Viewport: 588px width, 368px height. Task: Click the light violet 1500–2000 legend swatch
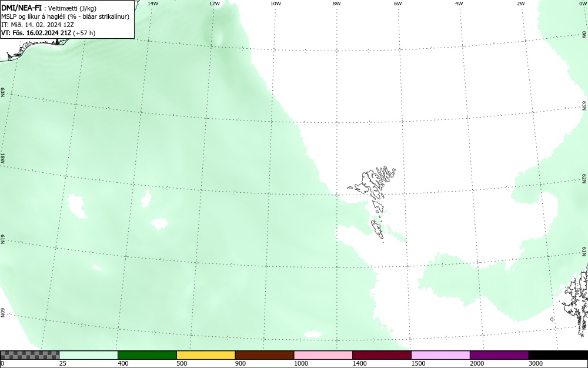point(440,355)
